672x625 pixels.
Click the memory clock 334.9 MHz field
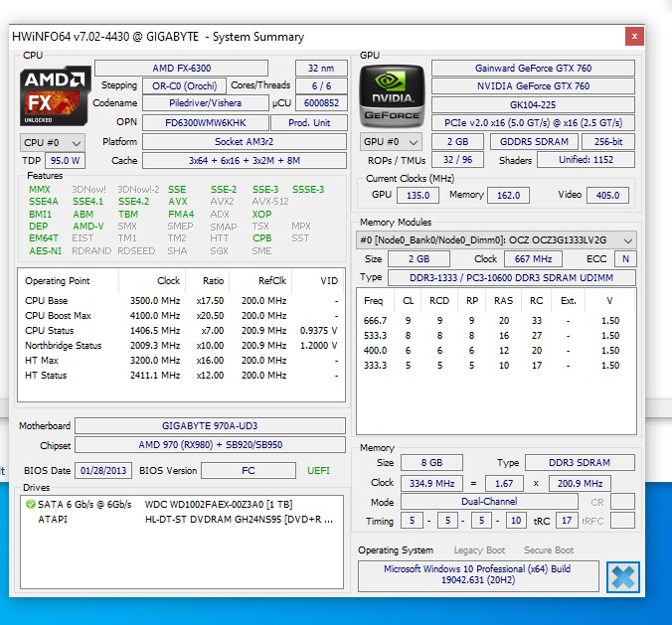[x=431, y=483]
